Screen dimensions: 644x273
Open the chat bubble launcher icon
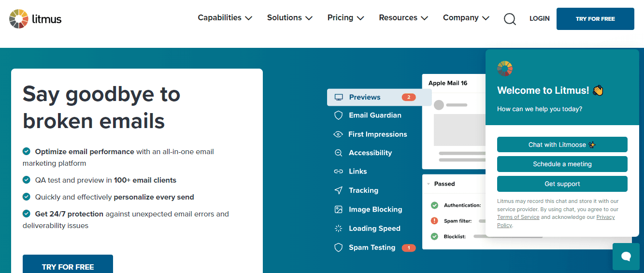pos(626,257)
